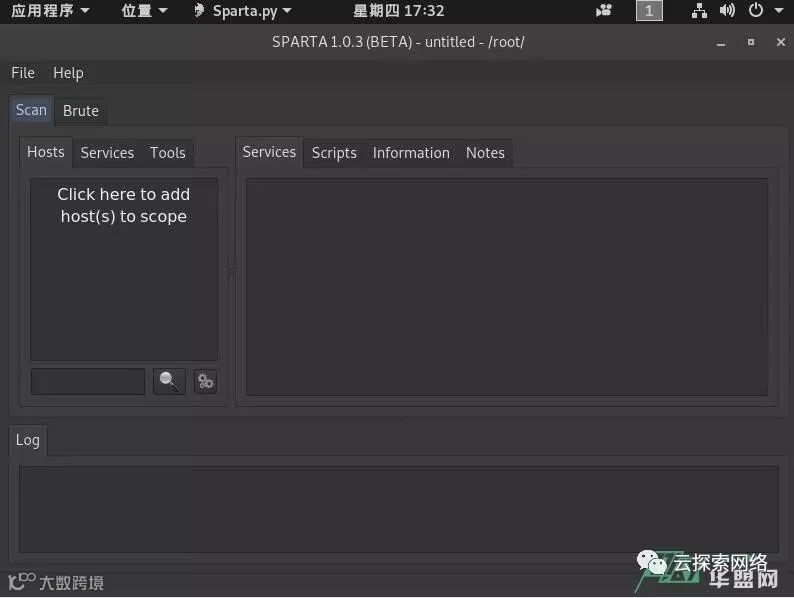Viewport: 794px width, 598px height.
Task: Close the SPARTA window
Action: 781,43
